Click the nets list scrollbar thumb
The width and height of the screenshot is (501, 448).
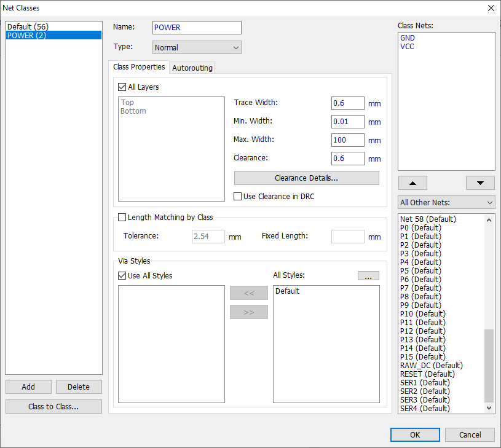pyautogui.click(x=489, y=366)
